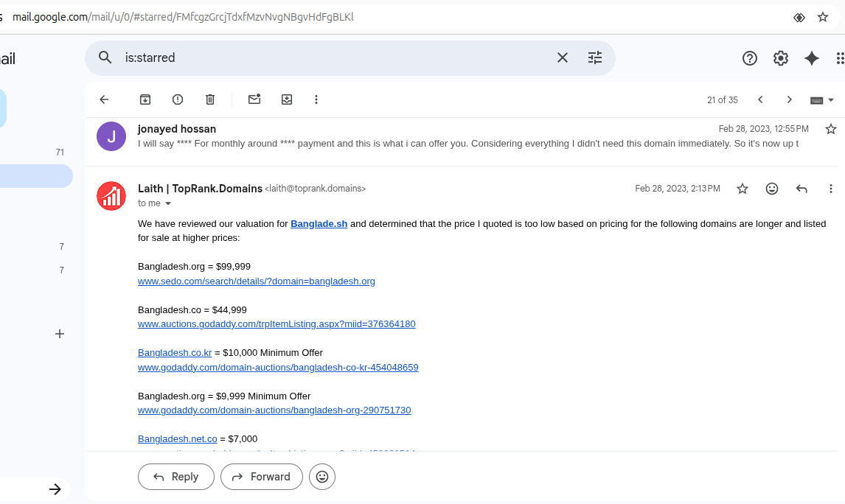The height and width of the screenshot is (504, 845).
Task: Open Gmail Support help menu
Action: (750, 58)
